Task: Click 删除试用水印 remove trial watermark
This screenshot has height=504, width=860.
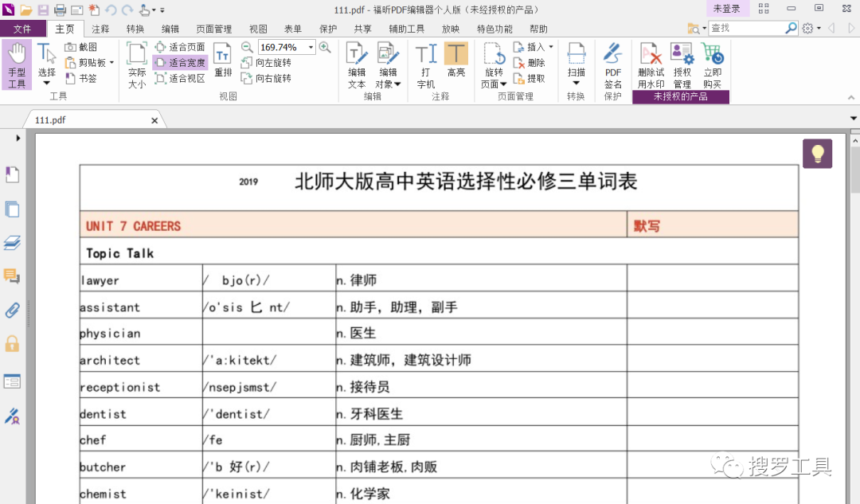Action: pos(651,64)
